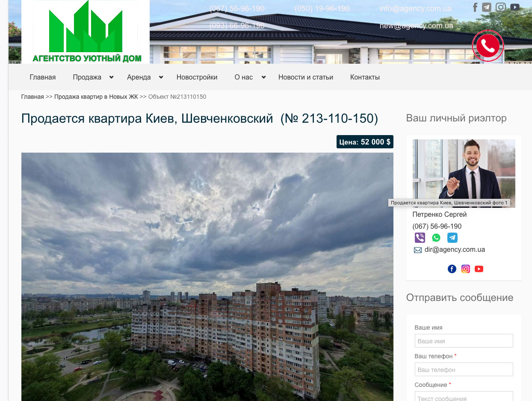Click heading Ваш личный риэлтор
532x401 pixels.
(456, 118)
